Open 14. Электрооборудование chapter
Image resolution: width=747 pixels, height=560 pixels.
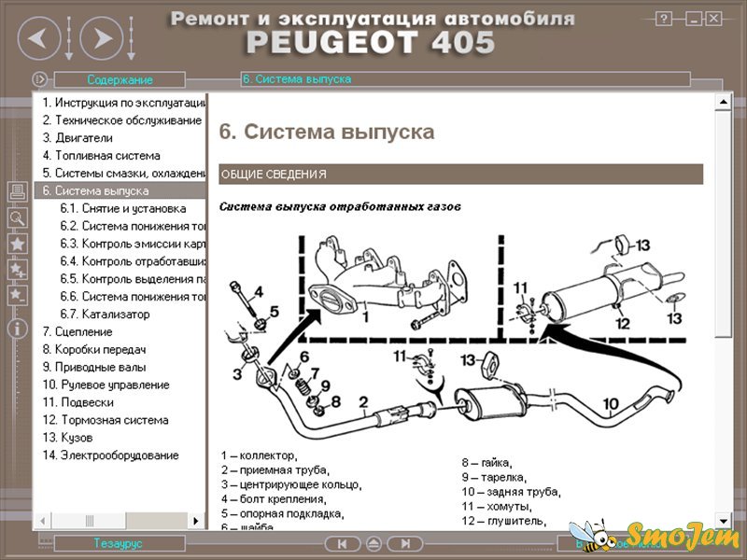click(110, 455)
